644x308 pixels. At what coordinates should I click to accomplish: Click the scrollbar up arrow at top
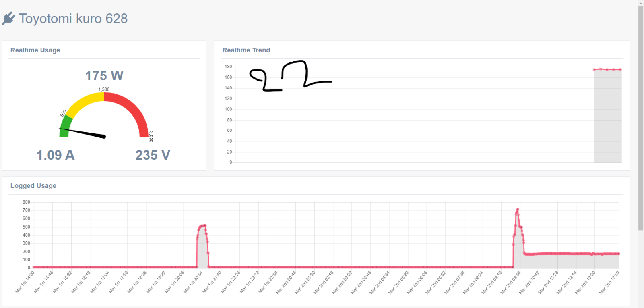(641, 3)
